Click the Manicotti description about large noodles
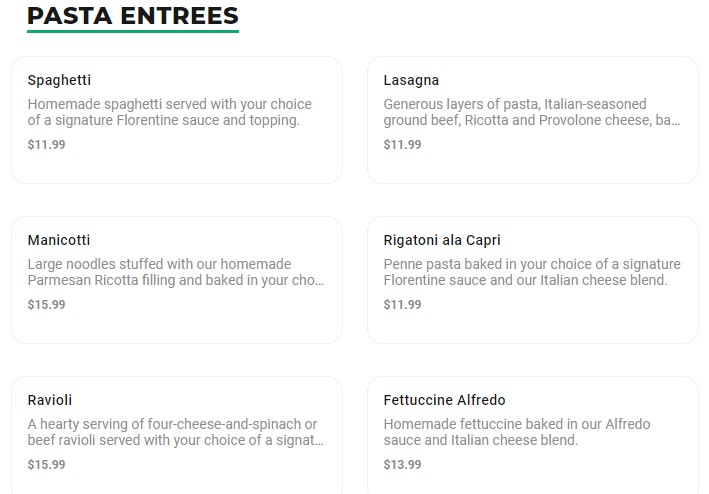The width and height of the screenshot is (709, 494). pos(175,272)
